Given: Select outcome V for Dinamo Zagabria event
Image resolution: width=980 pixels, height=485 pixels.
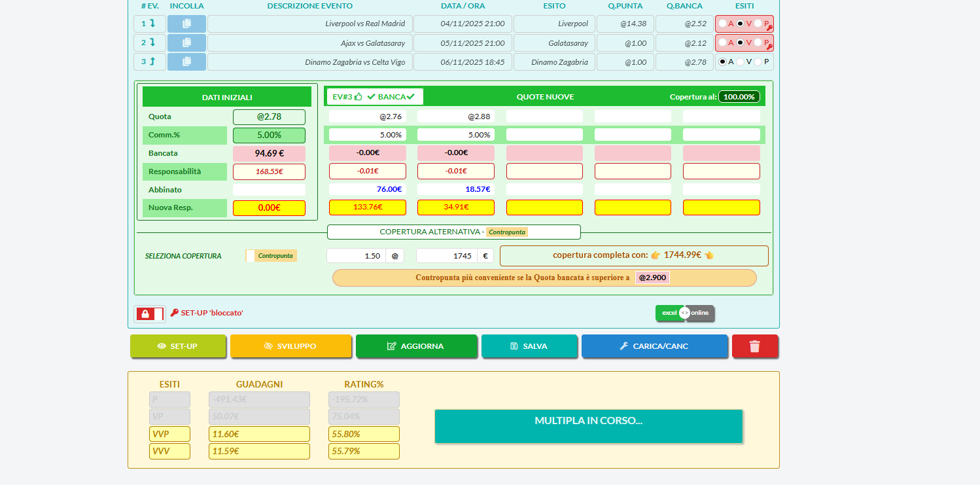Looking at the screenshot, I should pyautogui.click(x=740, y=62).
